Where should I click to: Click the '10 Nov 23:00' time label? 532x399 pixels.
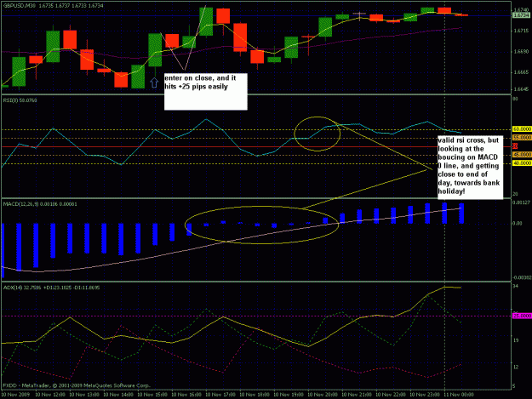coord(425,395)
